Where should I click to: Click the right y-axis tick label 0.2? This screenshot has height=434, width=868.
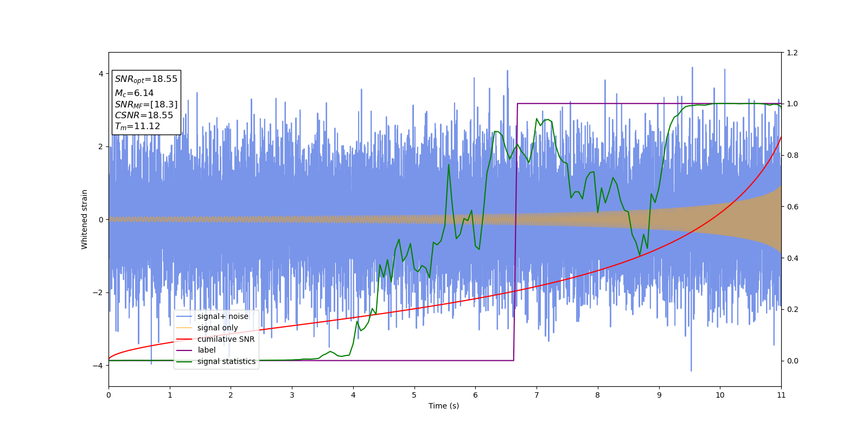pos(792,309)
